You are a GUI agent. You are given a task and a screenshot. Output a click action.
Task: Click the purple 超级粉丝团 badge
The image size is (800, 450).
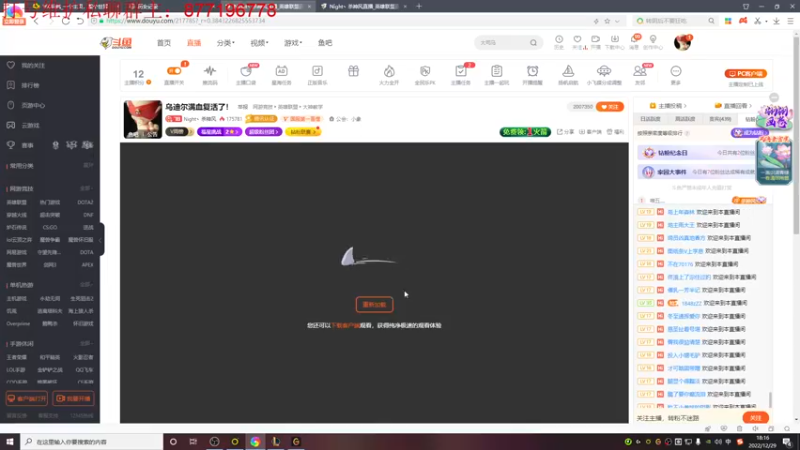click(x=263, y=132)
